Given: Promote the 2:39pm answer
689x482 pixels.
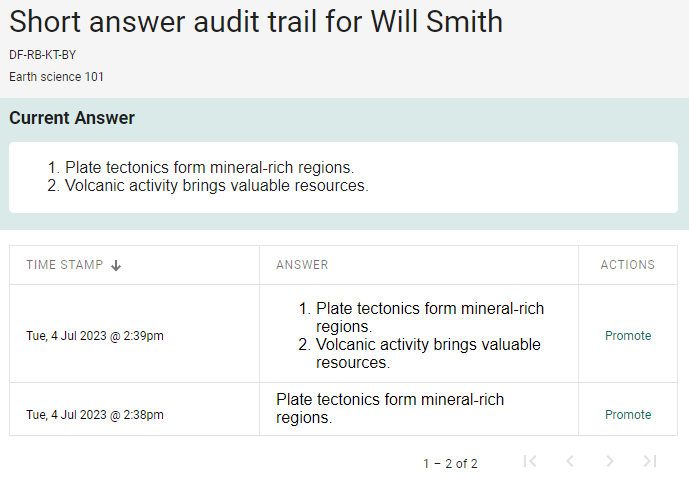Looking at the screenshot, I should (628, 336).
